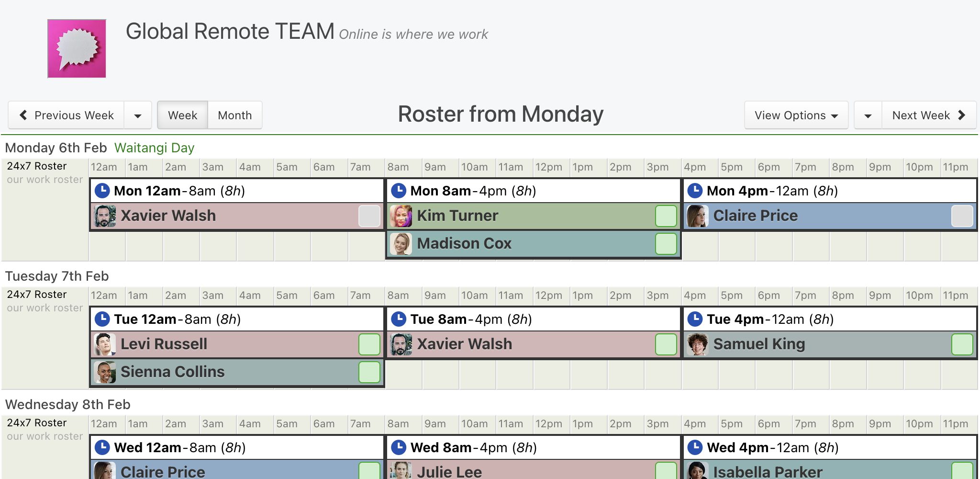Click Kim Turner's avatar photo
This screenshot has width=980, height=479.
401,216
